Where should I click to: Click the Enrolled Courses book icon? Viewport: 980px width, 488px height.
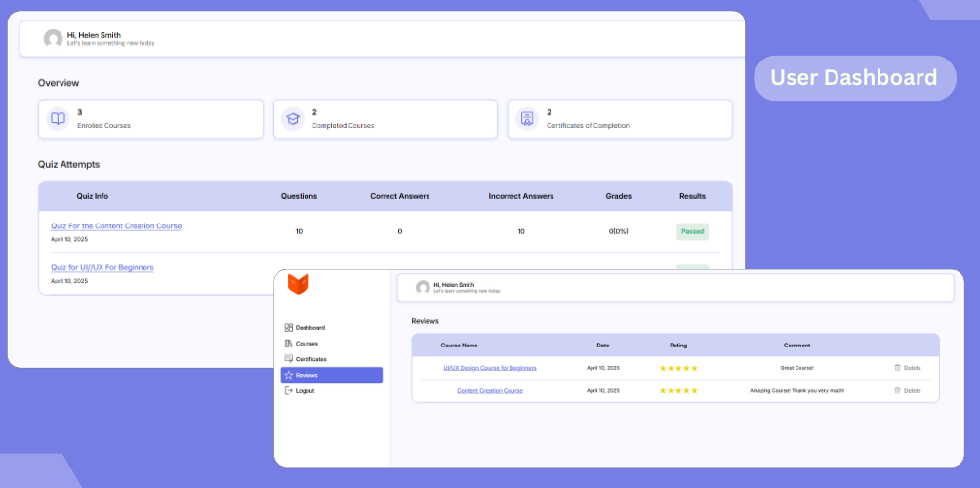coord(59,119)
